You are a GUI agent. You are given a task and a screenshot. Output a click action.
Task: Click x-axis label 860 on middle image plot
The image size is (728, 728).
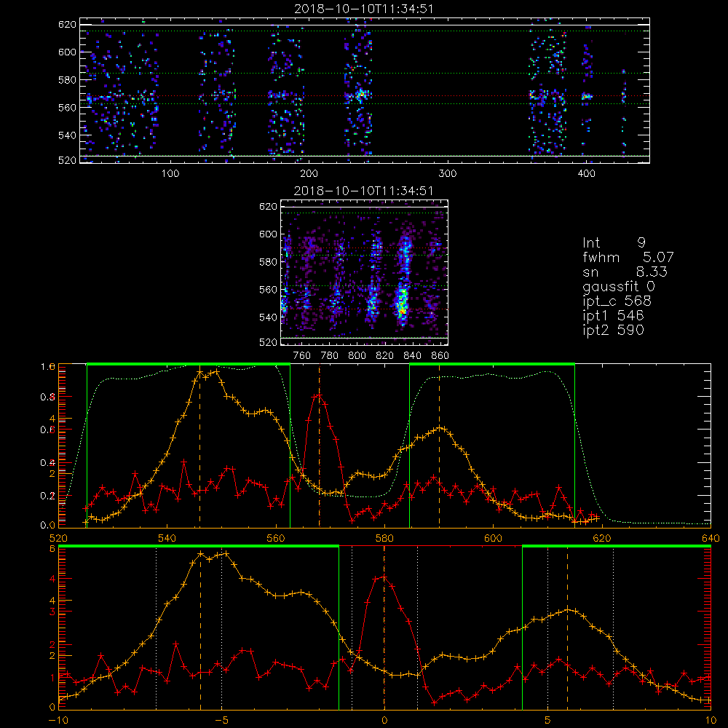pyautogui.click(x=440, y=356)
